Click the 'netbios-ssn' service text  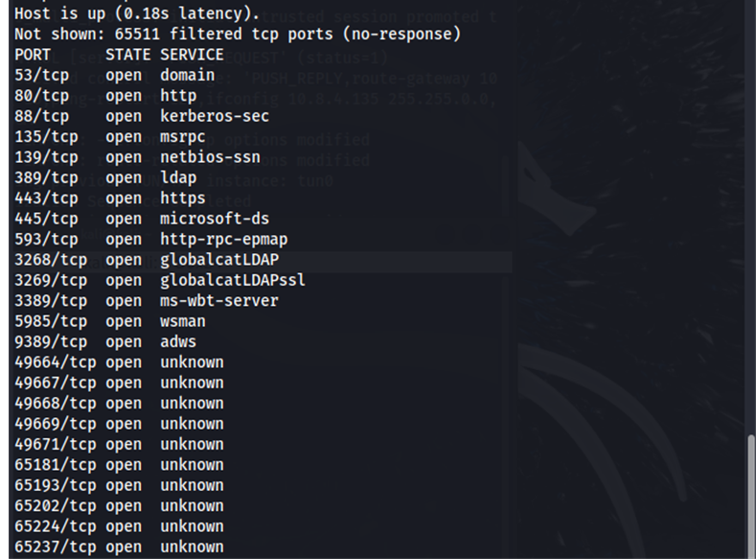[x=210, y=157]
